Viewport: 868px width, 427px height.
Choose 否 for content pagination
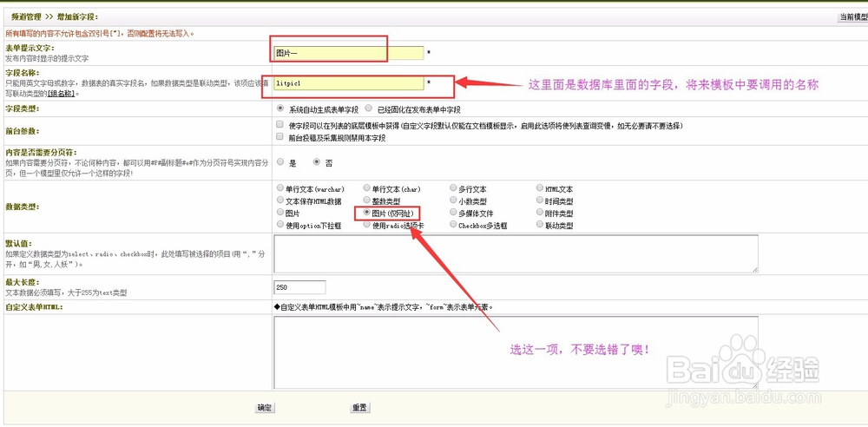click(316, 162)
